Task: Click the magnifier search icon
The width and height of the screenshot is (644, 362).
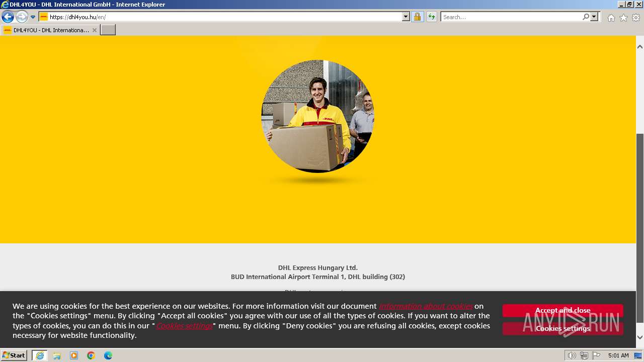Action: (586, 17)
